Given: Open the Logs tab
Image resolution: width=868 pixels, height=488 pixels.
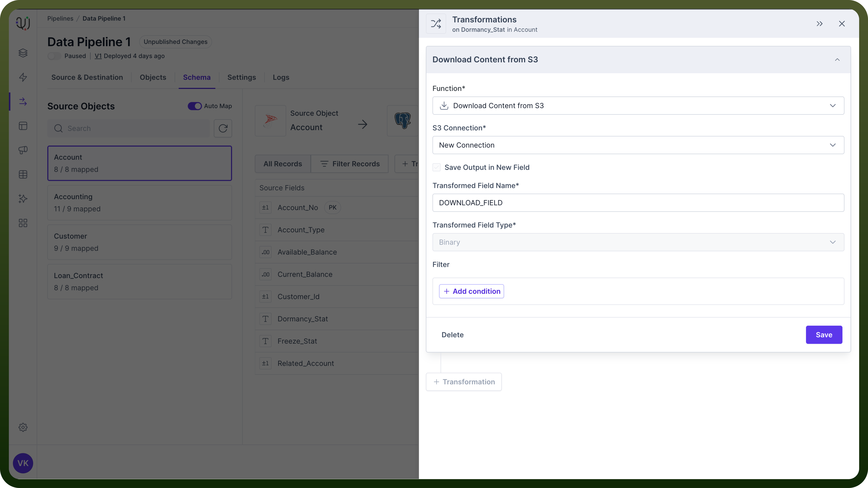Looking at the screenshot, I should pos(281,77).
